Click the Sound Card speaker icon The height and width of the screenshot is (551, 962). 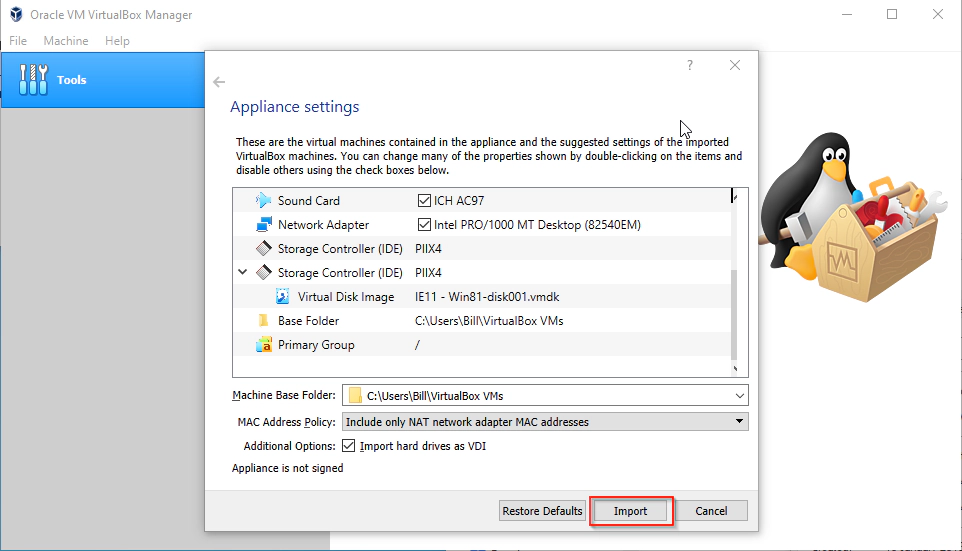pos(264,201)
